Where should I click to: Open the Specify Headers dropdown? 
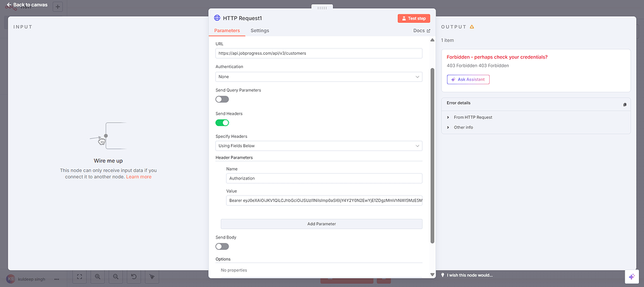(319, 146)
